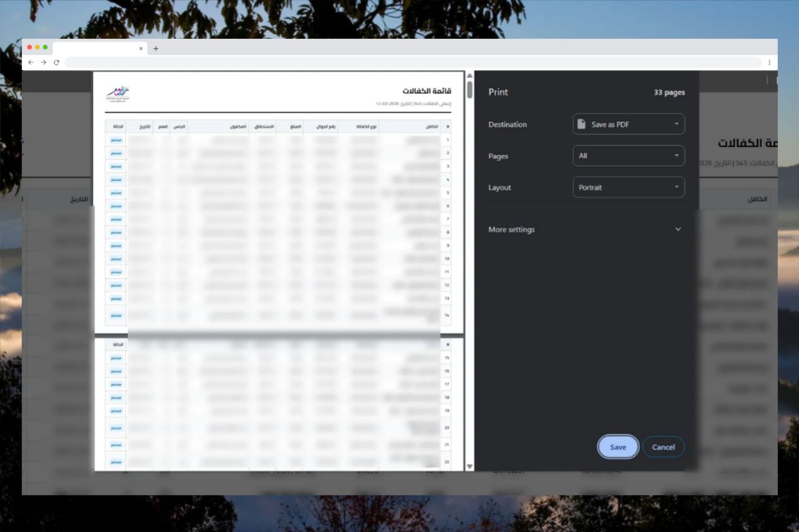Click the browser back arrow
This screenshot has height=532, width=799.
(x=31, y=62)
